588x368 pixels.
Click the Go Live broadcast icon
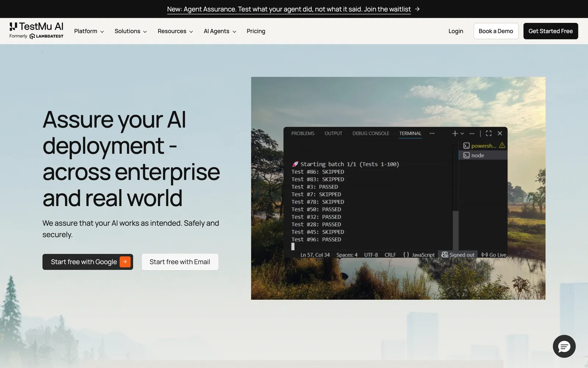[484, 255]
